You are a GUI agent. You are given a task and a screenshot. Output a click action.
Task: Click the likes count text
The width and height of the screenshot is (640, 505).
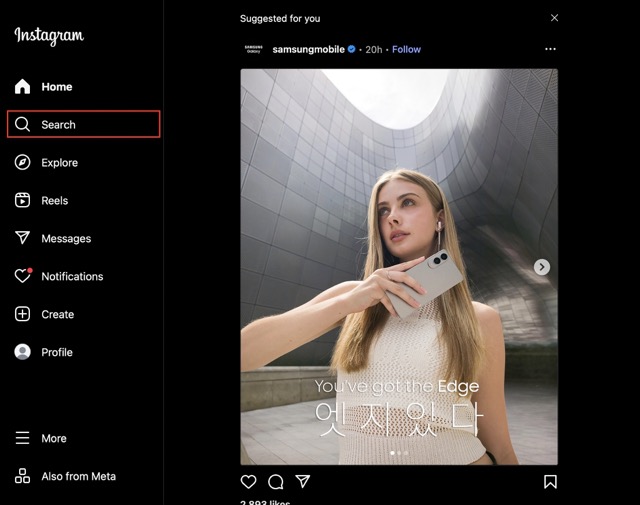(265, 502)
